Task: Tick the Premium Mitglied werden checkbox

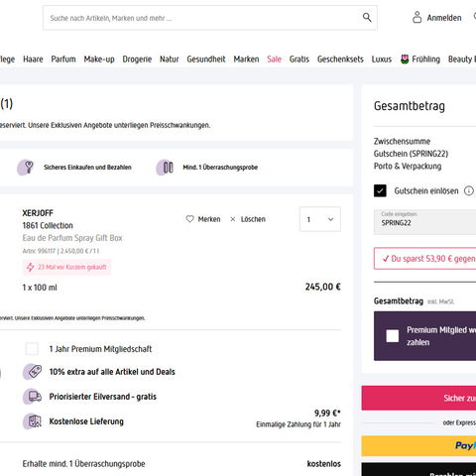Action: tap(393, 336)
